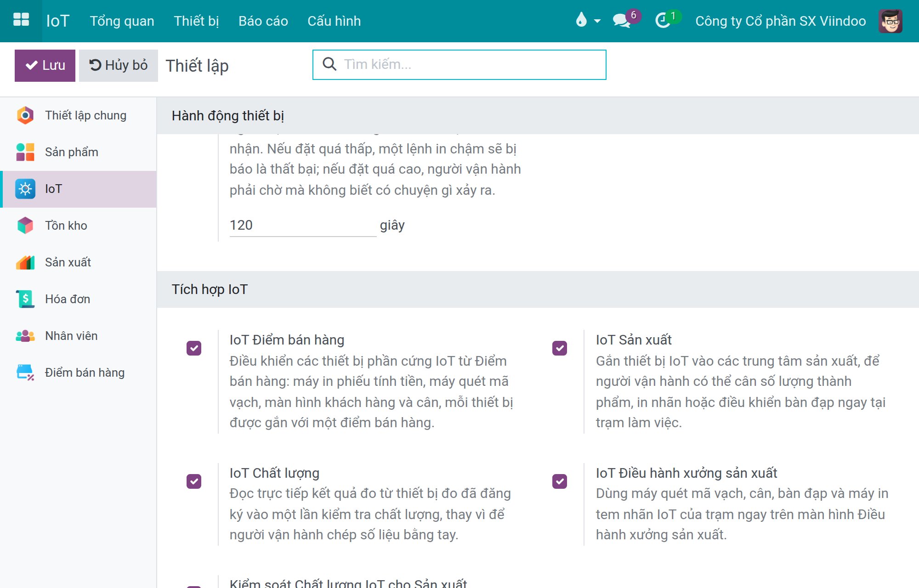Viewport: 919px width, 588px height.
Task: Uncheck the IoT Sản xuất checkbox
Action: 560,348
